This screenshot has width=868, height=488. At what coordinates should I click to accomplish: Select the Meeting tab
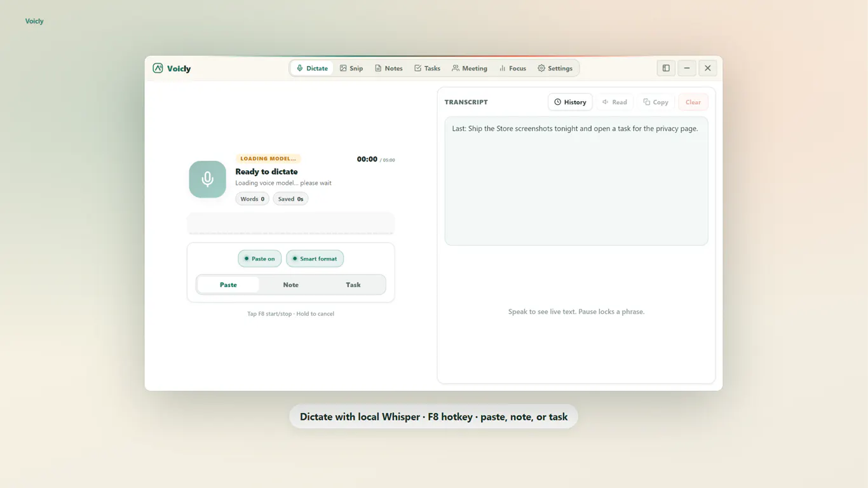pyautogui.click(x=470, y=68)
